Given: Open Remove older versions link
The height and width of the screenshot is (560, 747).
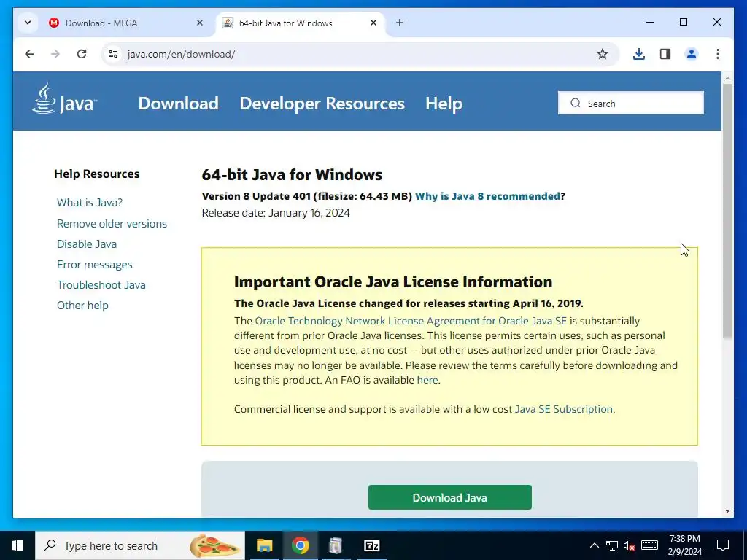Looking at the screenshot, I should pos(112,224).
